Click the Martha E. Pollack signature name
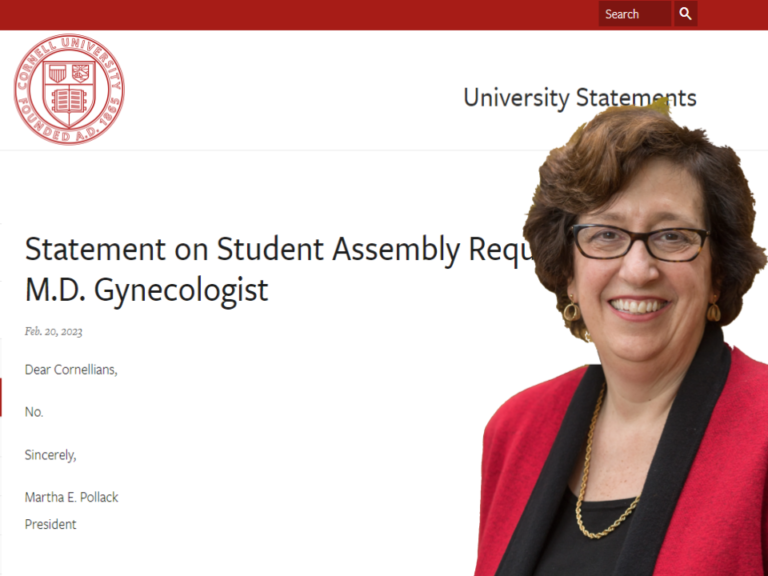Image resolution: width=768 pixels, height=576 pixels. 72,497
